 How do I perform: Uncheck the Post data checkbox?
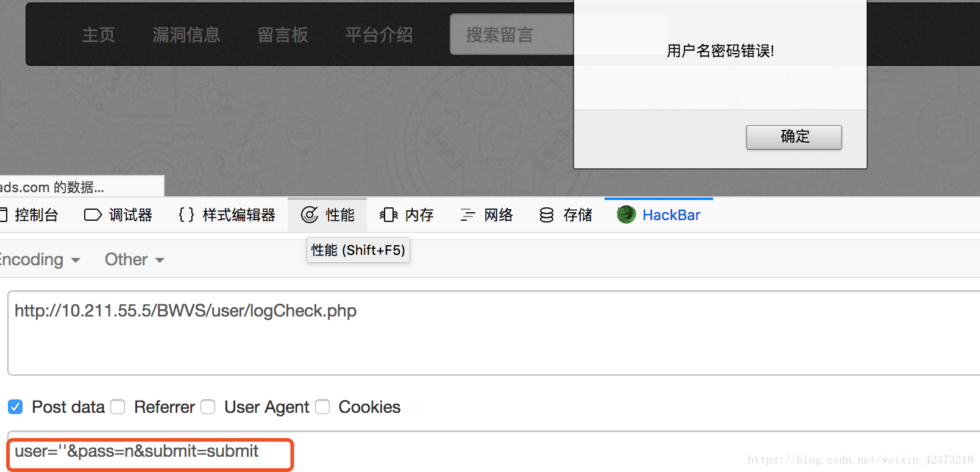tap(15, 407)
